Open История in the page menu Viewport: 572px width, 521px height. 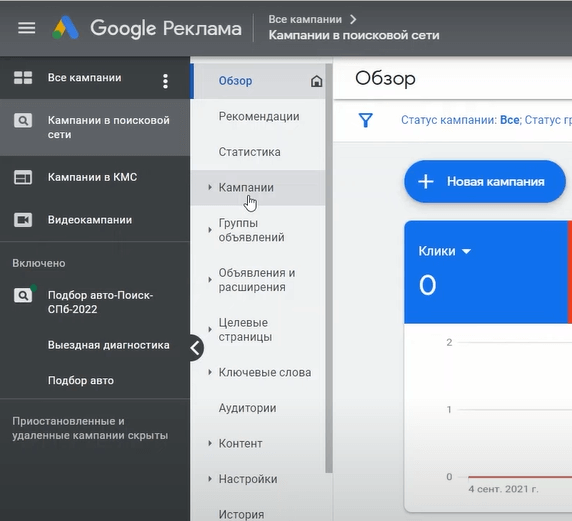point(258,514)
